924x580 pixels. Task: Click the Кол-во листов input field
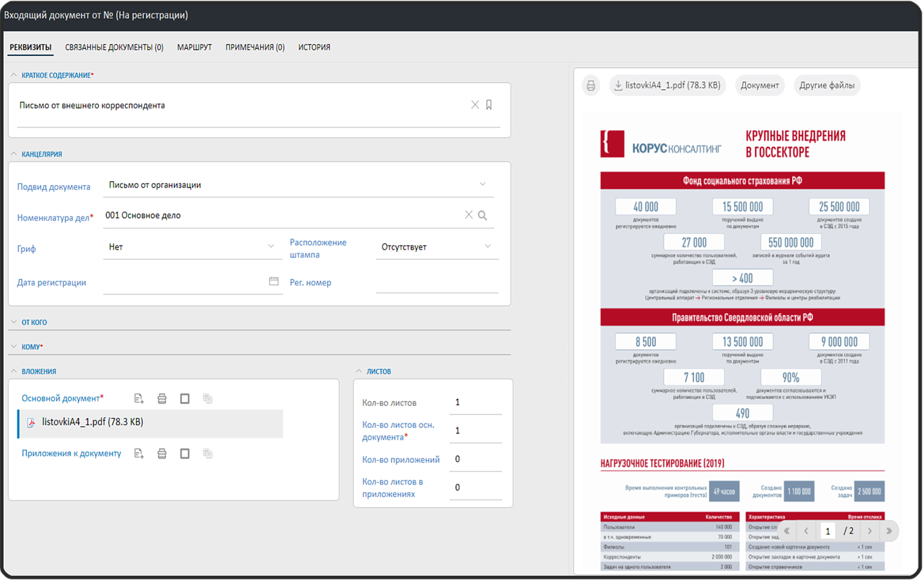coord(475,403)
